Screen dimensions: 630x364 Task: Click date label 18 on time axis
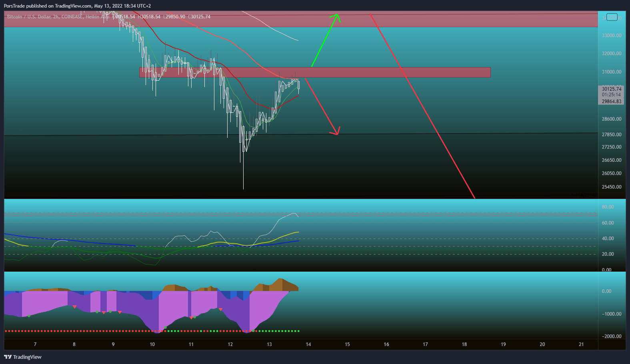(464, 344)
